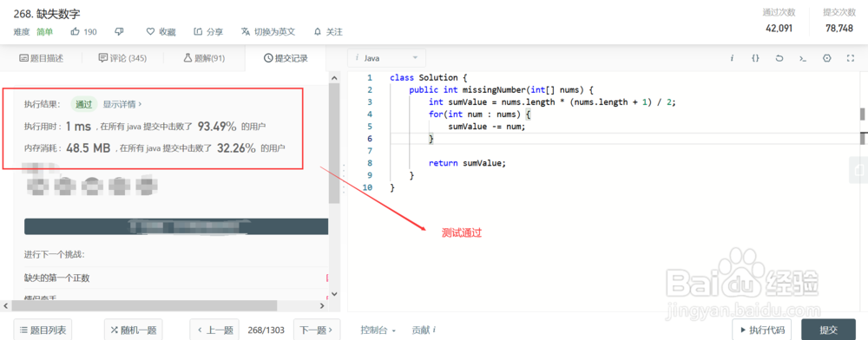Click the right edge side panel icon
This screenshot has height=340, width=868.
coord(858,169)
